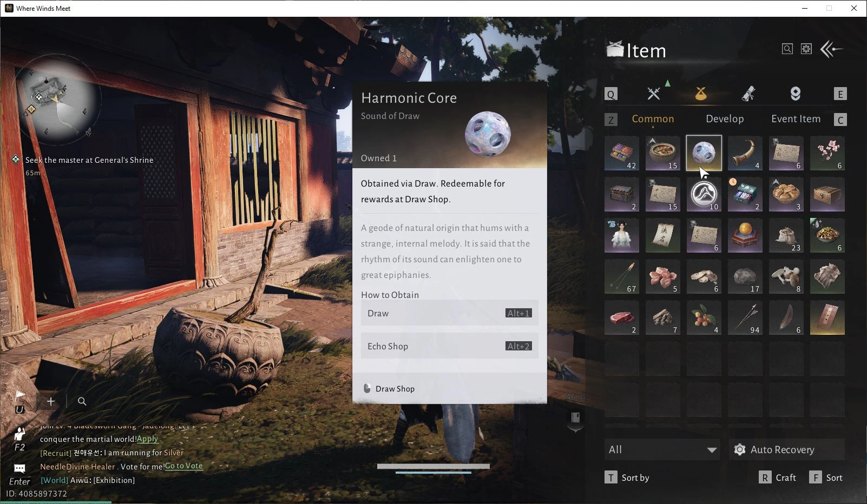Switch to the Develop tab

click(x=725, y=119)
